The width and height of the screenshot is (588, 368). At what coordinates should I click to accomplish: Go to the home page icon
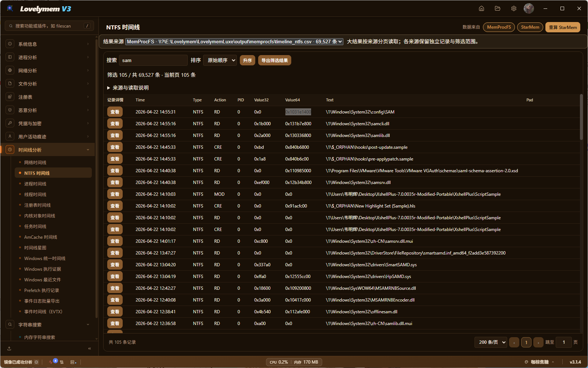tap(481, 8)
